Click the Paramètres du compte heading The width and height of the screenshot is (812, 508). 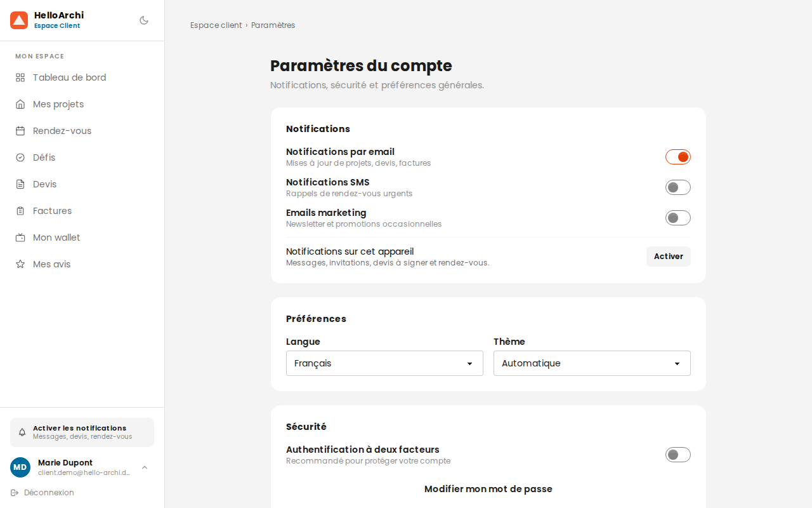pyautogui.click(x=361, y=66)
